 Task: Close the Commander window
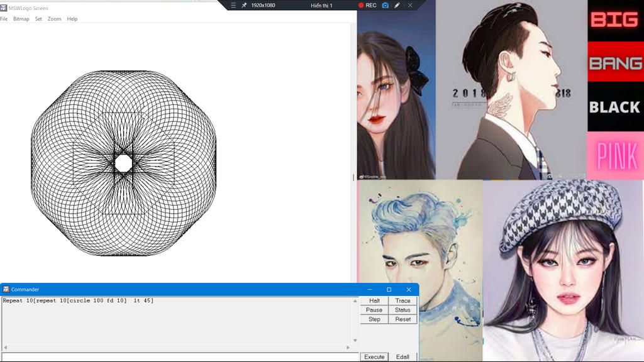coord(409,289)
